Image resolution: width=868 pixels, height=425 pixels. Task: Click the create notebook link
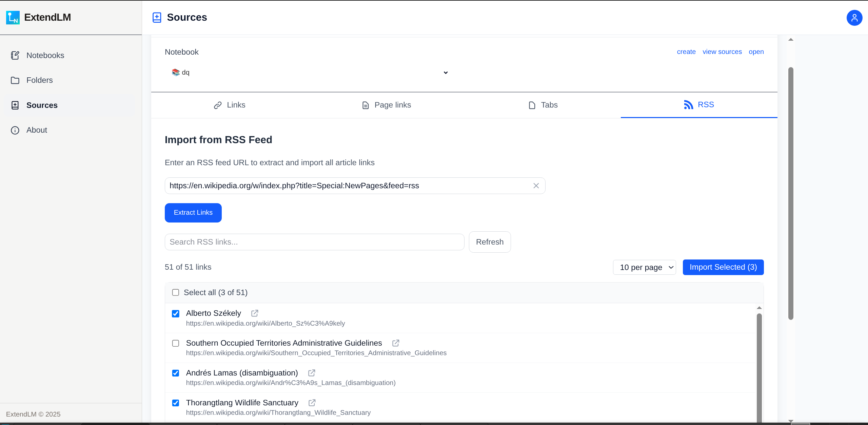pos(686,52)
